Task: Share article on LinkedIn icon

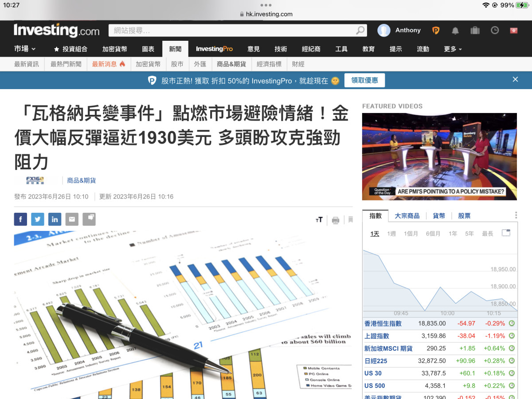Action: 55,219
